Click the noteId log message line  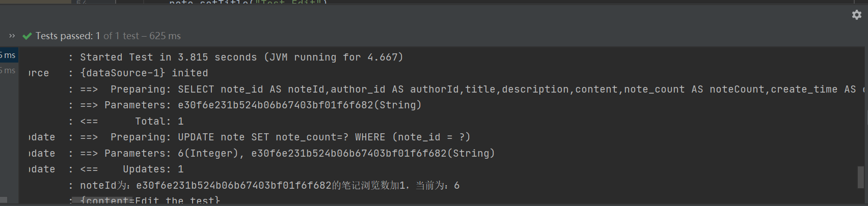tap(269, 185)
